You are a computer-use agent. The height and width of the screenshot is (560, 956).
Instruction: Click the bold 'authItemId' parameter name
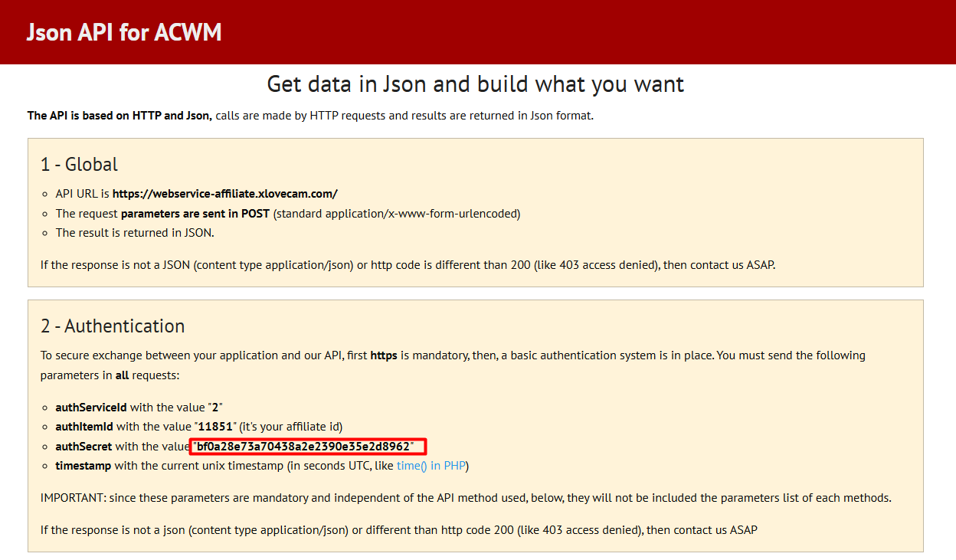tap(83, 426)
